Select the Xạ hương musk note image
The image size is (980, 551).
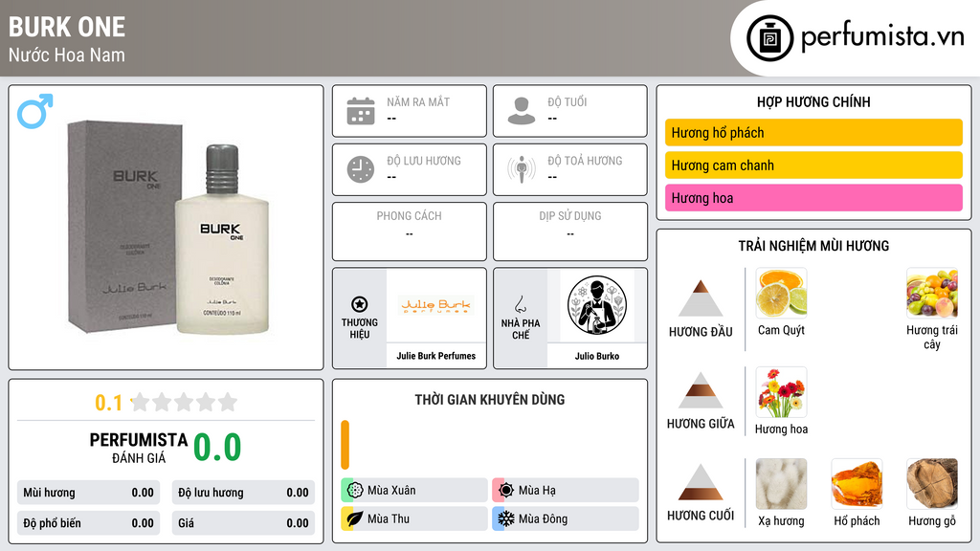[x=781, y=483]
